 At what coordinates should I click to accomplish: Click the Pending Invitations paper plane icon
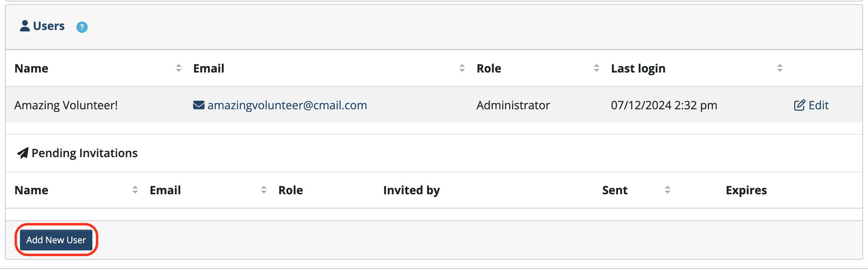[x=23, y=153]
